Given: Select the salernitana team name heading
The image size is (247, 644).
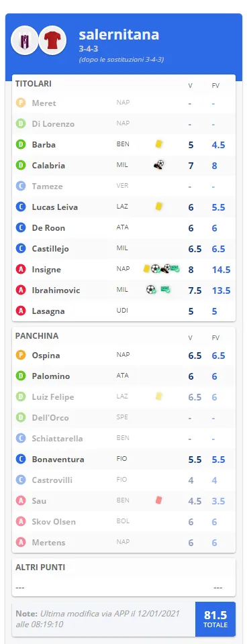Looking at the screenshot, I should (x=119, y=34).
